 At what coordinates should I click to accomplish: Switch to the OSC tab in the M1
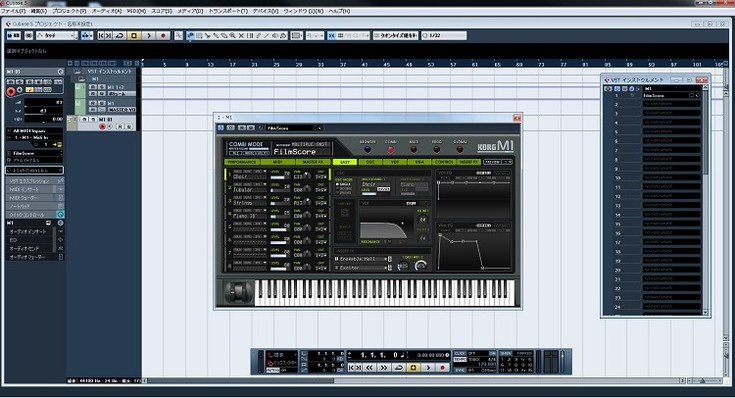(x=370, y=162)
